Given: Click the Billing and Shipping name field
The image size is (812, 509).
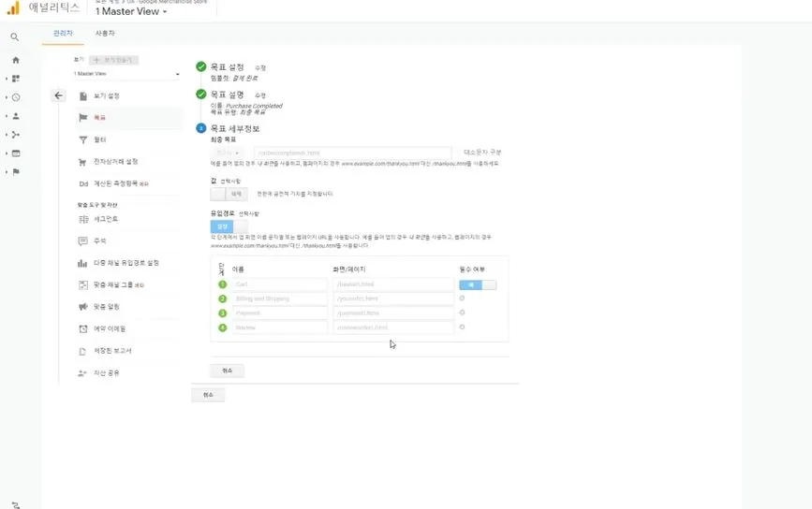Looking at the screenshot, I should pyautogui.click(x=280, y=299).
